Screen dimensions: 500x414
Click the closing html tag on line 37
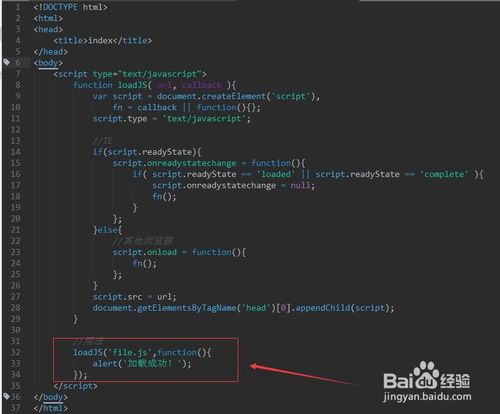point(50,408)
